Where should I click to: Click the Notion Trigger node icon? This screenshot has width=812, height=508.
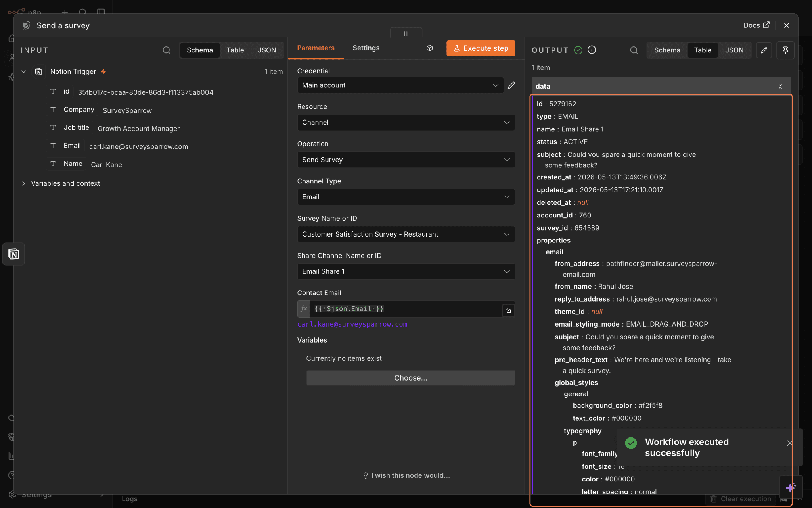point(38,71)
